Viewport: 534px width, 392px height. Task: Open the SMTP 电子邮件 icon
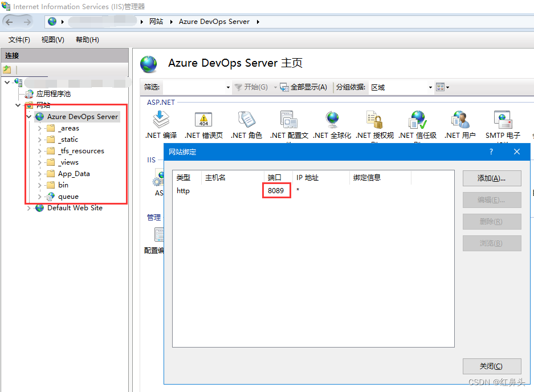[503, 125]
